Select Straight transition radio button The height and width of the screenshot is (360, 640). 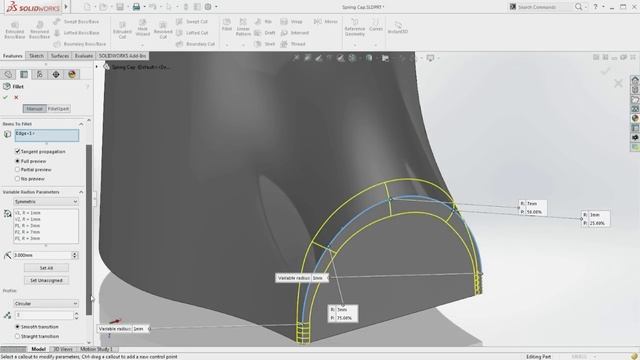click(18, 336)
